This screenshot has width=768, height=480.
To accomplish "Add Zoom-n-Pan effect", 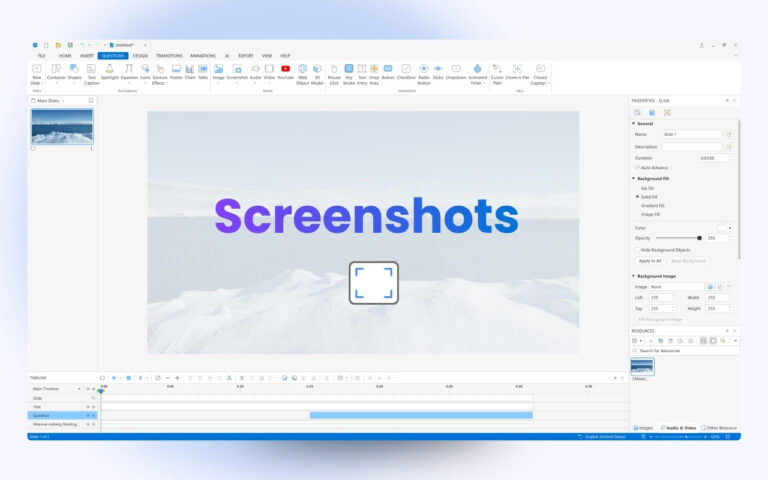I will (x=517, y=72).
